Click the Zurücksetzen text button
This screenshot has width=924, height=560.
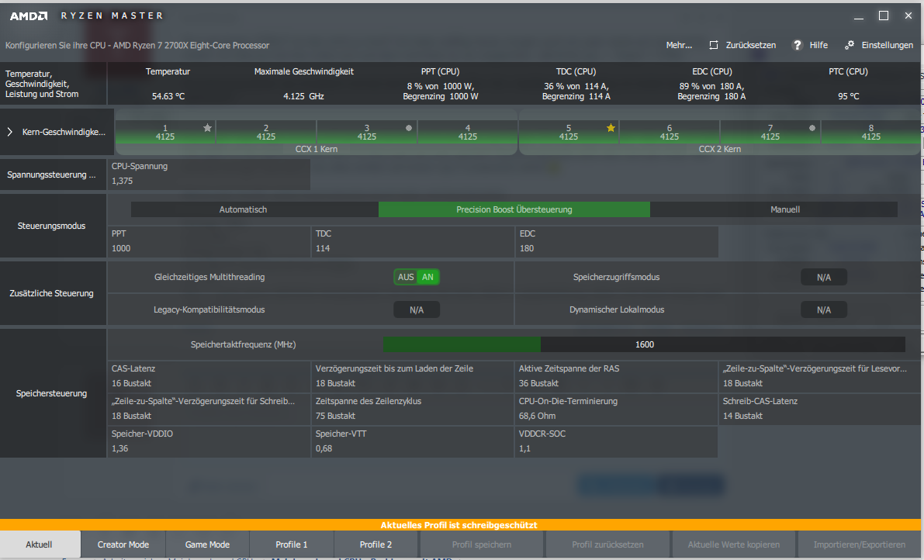[751, 45]
